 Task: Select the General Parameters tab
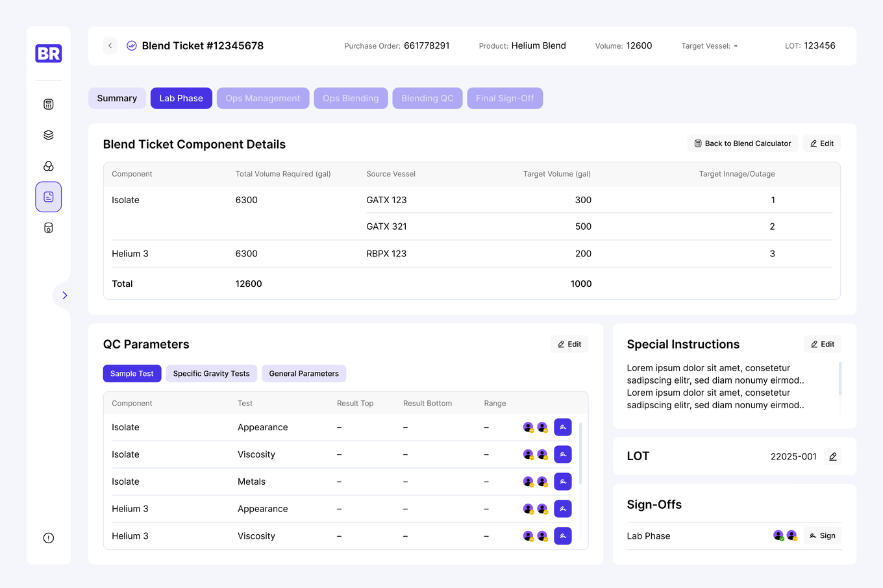click(303, 373)
